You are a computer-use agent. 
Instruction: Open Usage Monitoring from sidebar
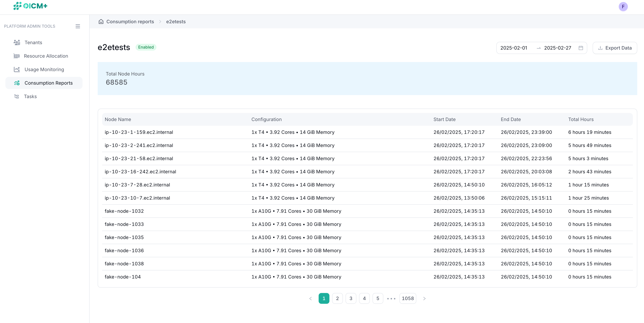pos(44,69)
